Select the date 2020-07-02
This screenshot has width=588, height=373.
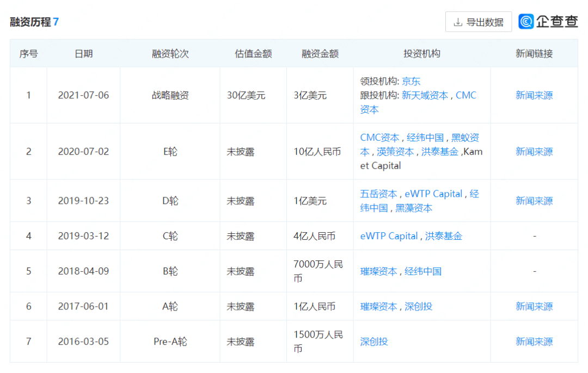83,151
